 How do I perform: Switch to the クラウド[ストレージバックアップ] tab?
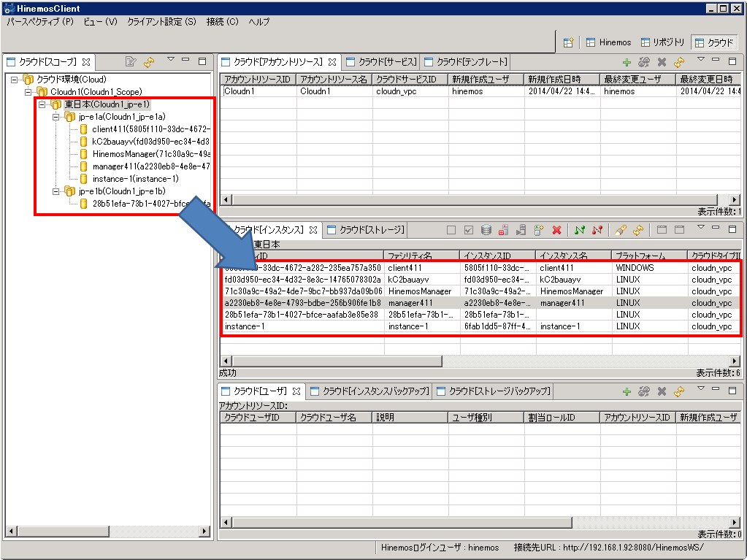coord(494,391)
